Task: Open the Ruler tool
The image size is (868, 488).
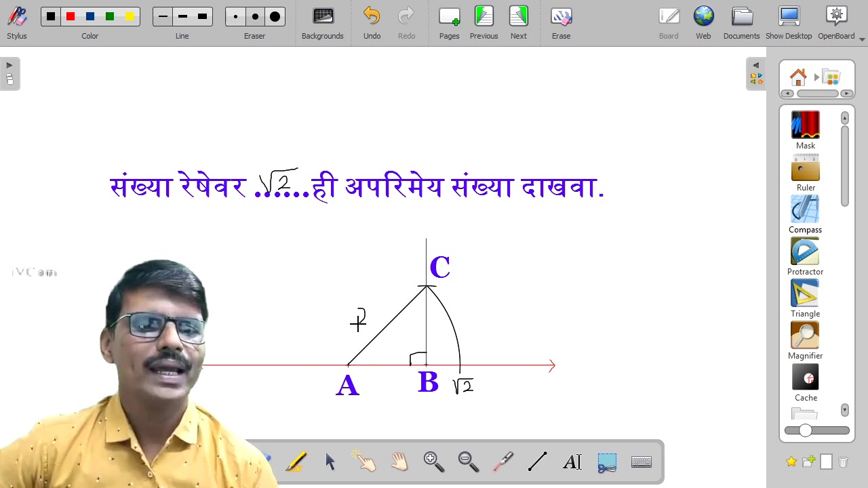Action: (805, 172)
